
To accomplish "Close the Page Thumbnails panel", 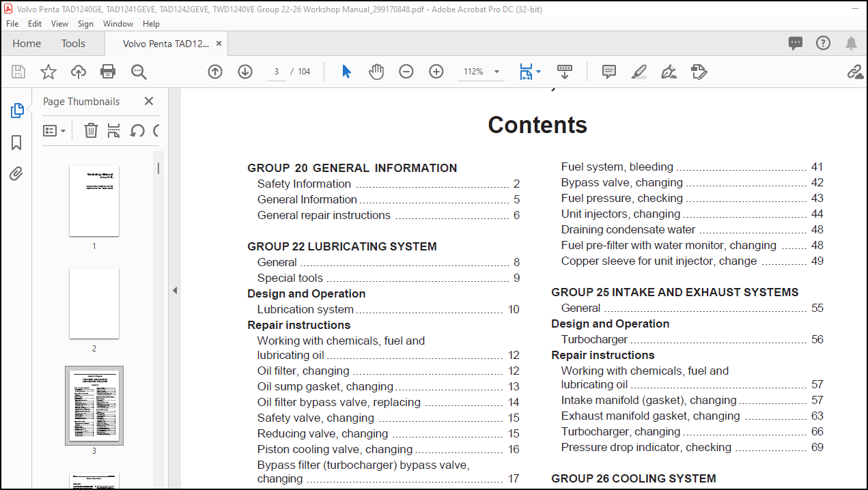I will pos(149,101).
